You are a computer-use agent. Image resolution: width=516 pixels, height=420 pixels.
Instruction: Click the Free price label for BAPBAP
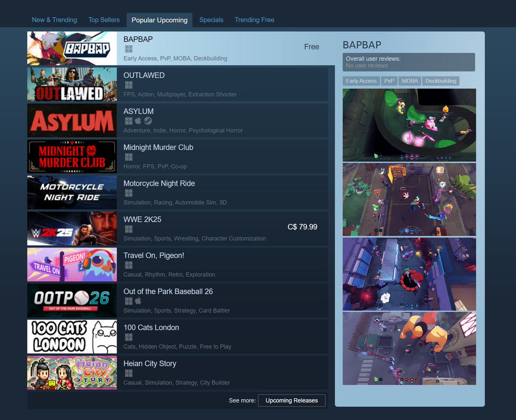(x=312, y=47)
